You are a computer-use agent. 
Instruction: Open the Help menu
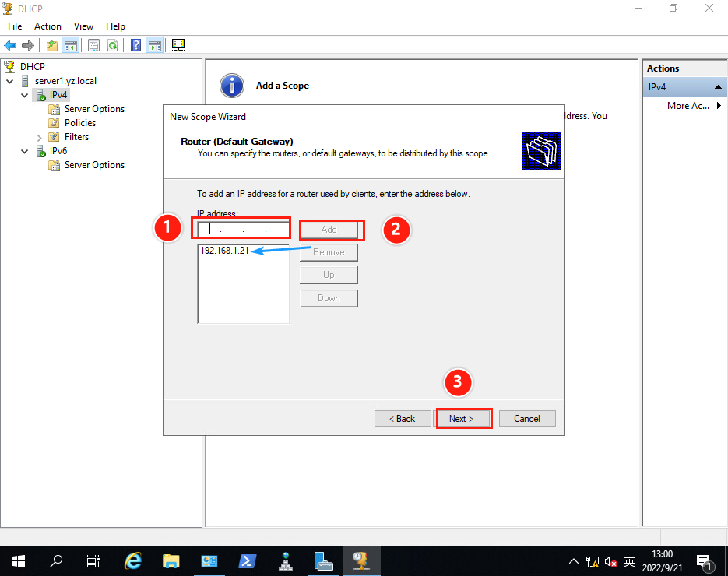[x=115, y=26]
